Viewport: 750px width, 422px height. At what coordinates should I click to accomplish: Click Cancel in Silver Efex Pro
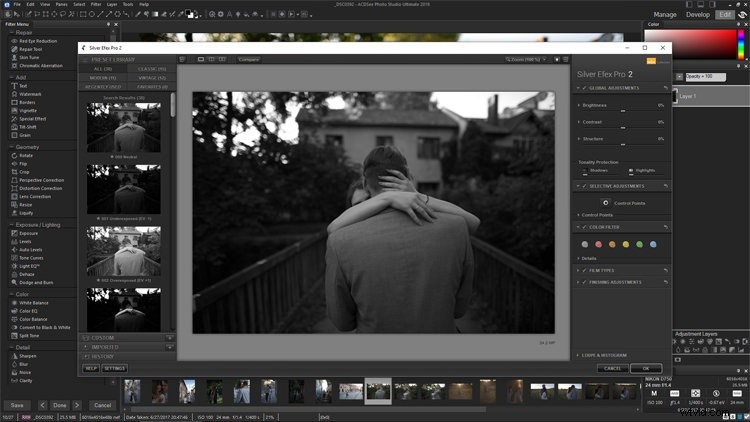(612, 368)
